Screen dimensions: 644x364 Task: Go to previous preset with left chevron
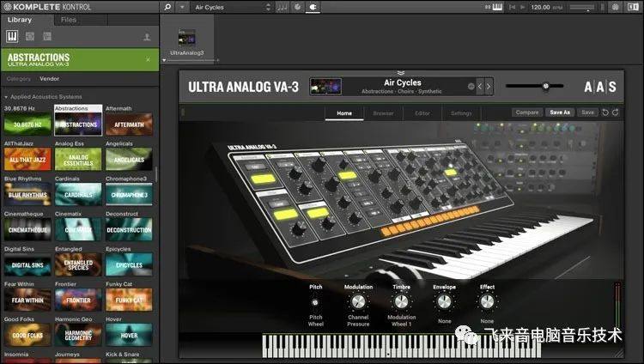[x=480, y=87]
